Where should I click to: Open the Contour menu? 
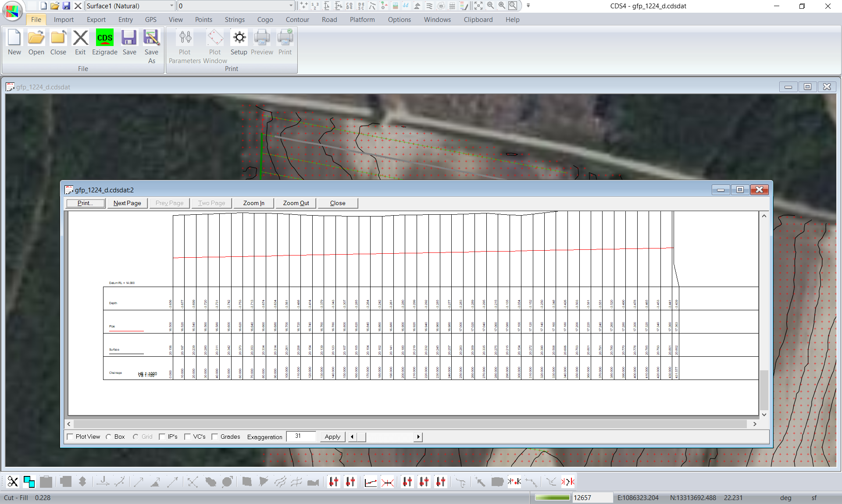click(x=297, y=20)
